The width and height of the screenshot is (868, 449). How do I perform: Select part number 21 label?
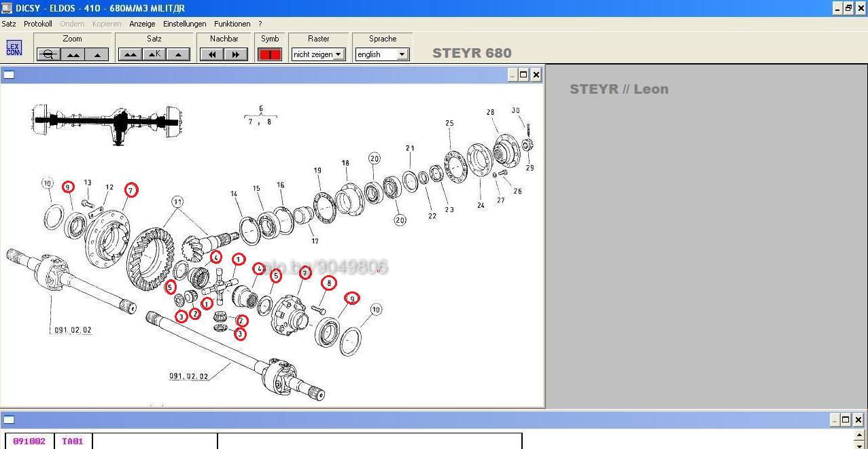click(410, 148)
